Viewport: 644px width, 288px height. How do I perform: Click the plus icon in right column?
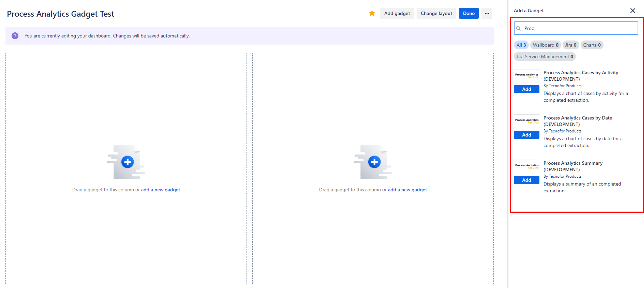point(374,162)
